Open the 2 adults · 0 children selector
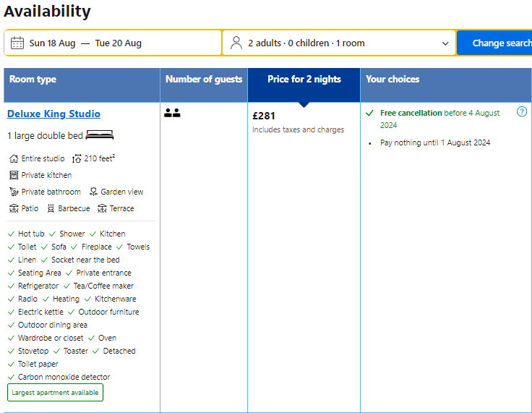The height and width of the screenshot is (413, 532). 339,43
